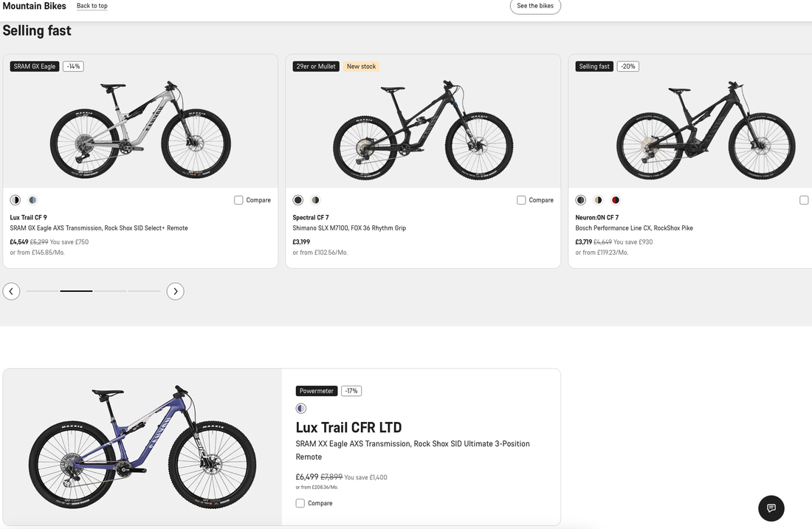Tick Compare checkbox for Spectral CF 7

click(521, 200)
